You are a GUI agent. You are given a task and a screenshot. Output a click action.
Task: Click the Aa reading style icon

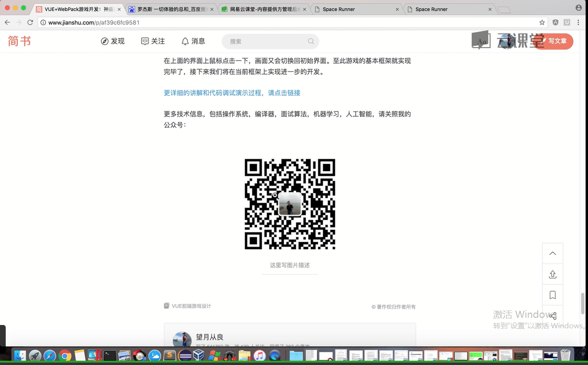coord(481,41)
